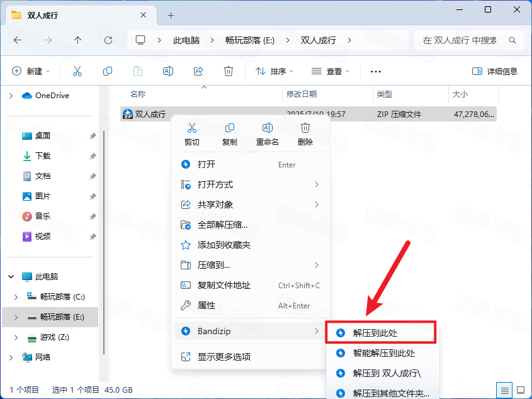Click the Copy icon in the toolbar
Image resolution: width=532 pixels, height=399 pixels.
pos(108,71)
